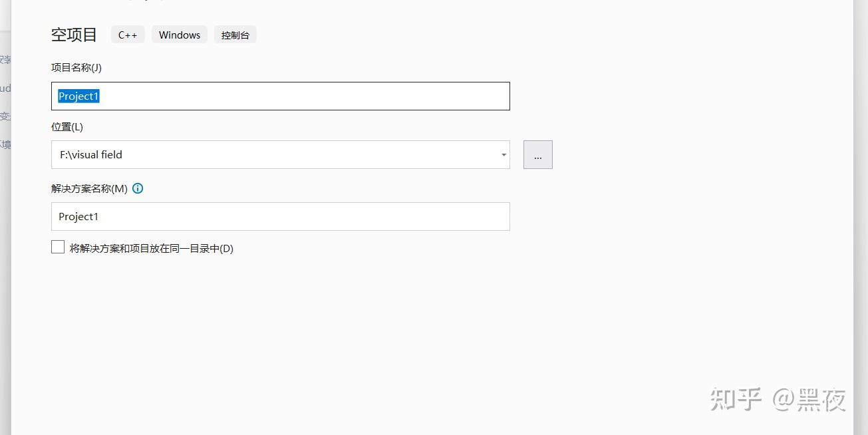Click the Windows platform tag
Screen dimensions: 868x435
click(x=180, y=35)
